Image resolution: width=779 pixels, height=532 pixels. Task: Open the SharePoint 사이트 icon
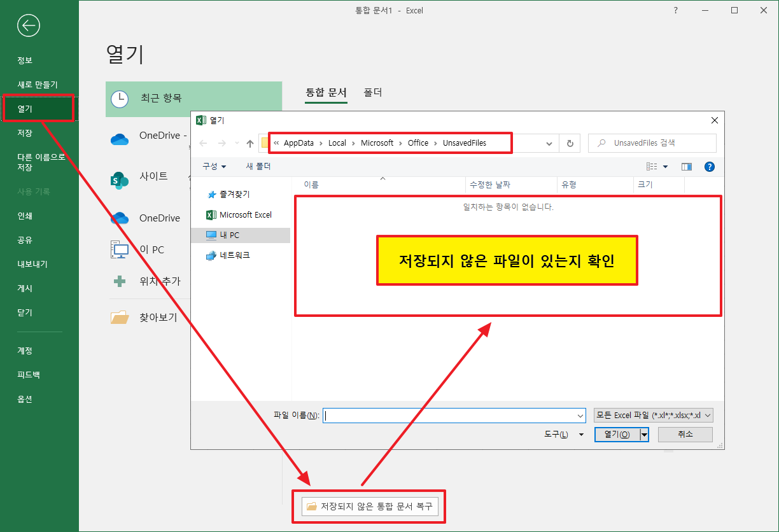pyautogui.click(x=120, y=179)
